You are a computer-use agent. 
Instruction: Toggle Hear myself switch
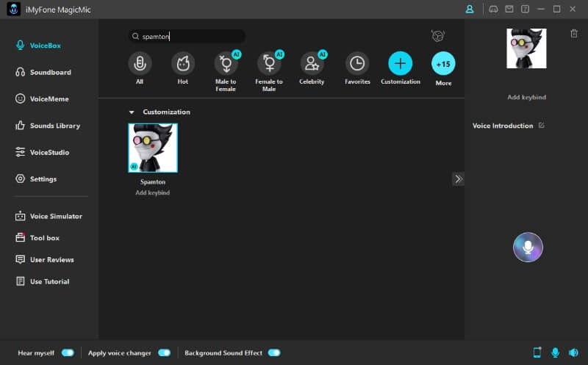tap(68, 353)
